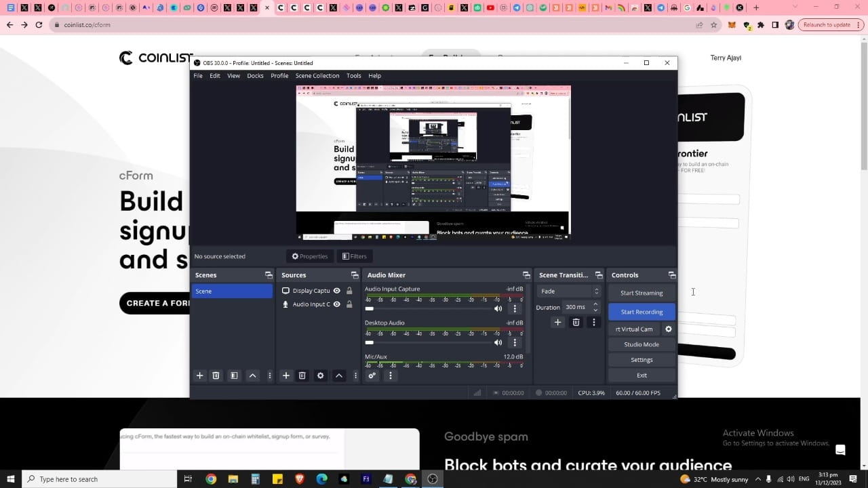The width and height of the screenshot is (868, 488).
Task: Toggle visibility of Audio Input Capture source
Action: 336,304
